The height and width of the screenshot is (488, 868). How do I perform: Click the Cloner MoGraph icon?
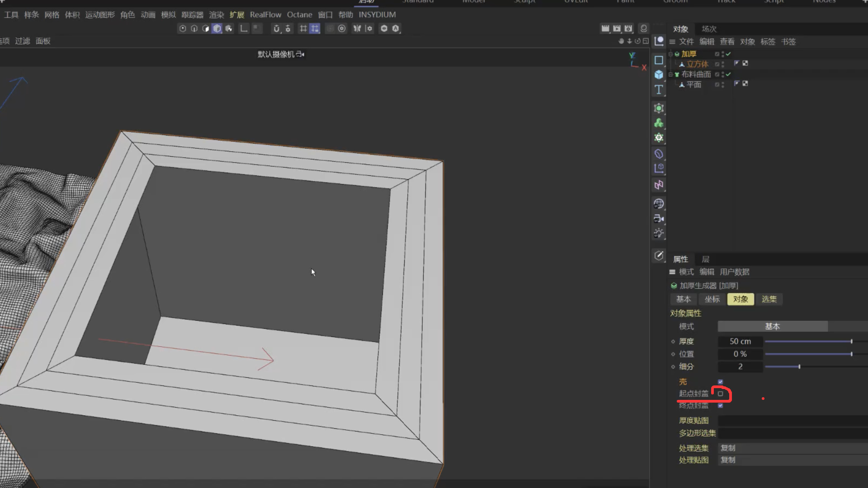tap(659, 123)
